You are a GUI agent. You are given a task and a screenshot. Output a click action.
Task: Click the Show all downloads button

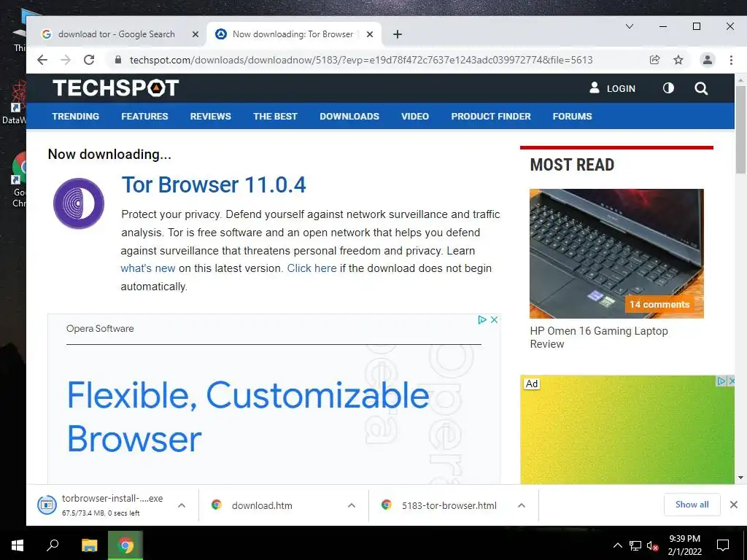pos(692,505)
